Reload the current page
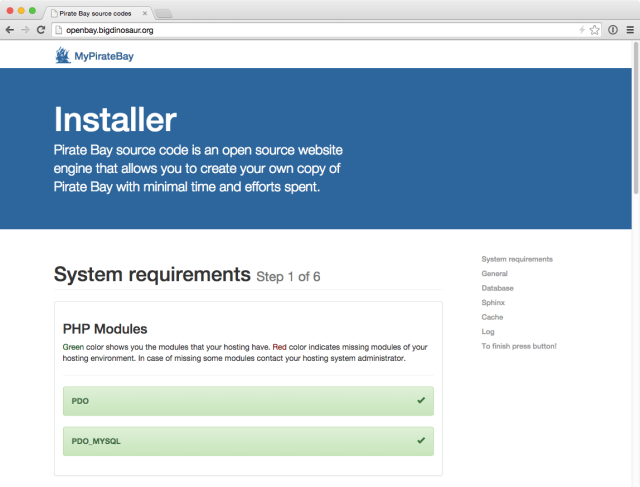640x487 pixels. coord(40,30)
